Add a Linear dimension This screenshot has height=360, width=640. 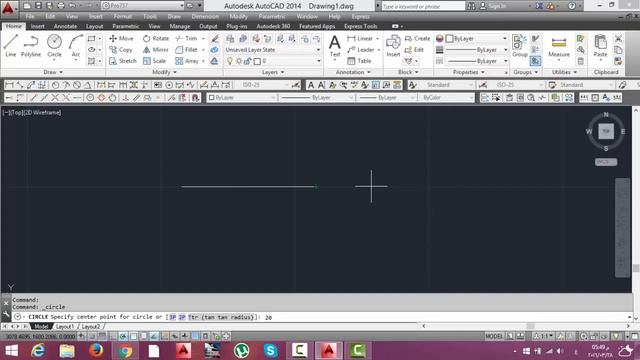360,38
